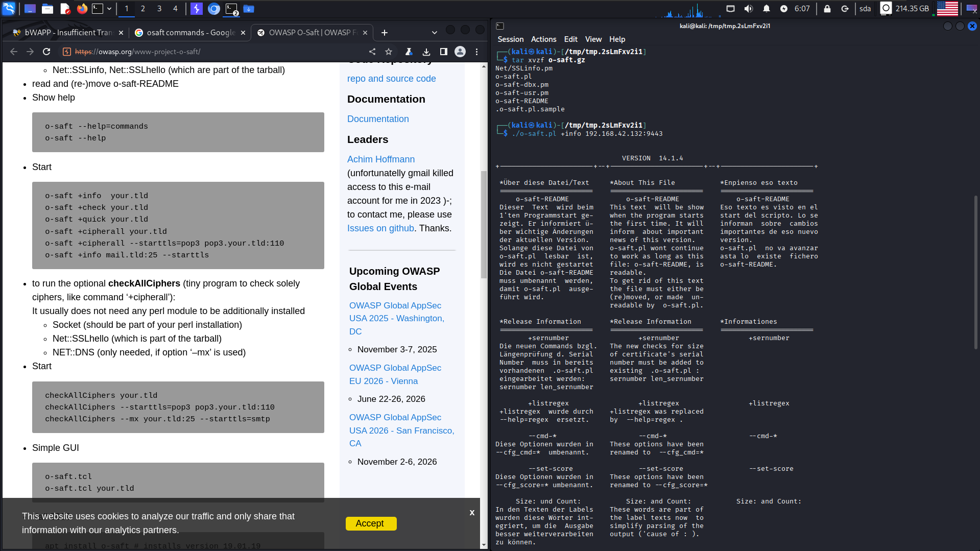Screen dimensions: 980x551
Task: Open the volume control in system tray
Action: pos(748,9)
